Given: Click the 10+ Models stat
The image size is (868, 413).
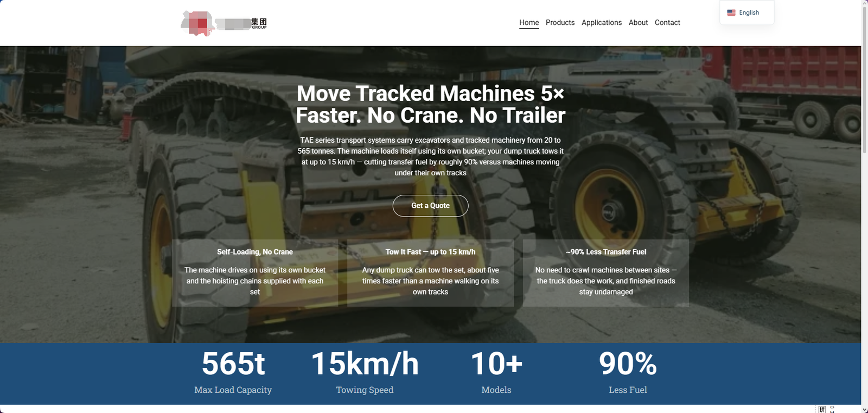Looking at the screenshot, I should point(496,372).
